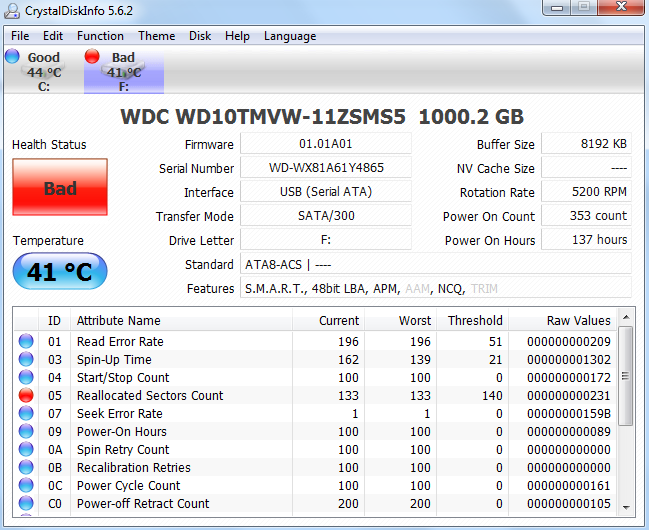This screenshot has width=649, height=530.
Task: Click the blue orb for Power-off Retract Count
Action: pos(26,504)
